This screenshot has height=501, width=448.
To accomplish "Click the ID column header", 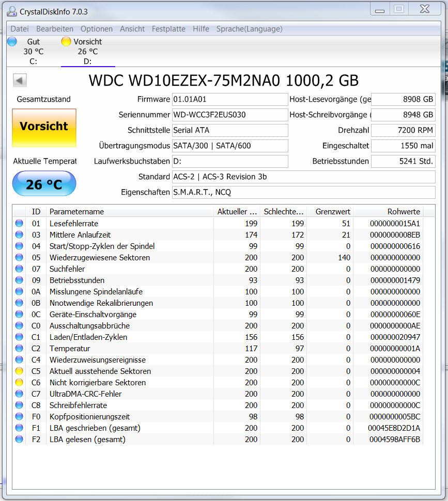I will coord(36,212).
